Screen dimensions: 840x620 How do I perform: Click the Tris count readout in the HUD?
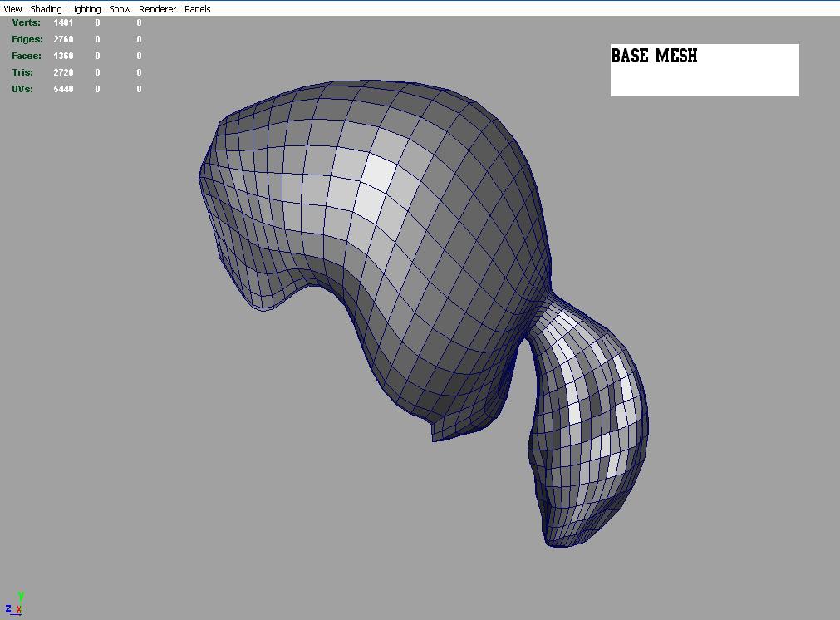coord(63,72)
